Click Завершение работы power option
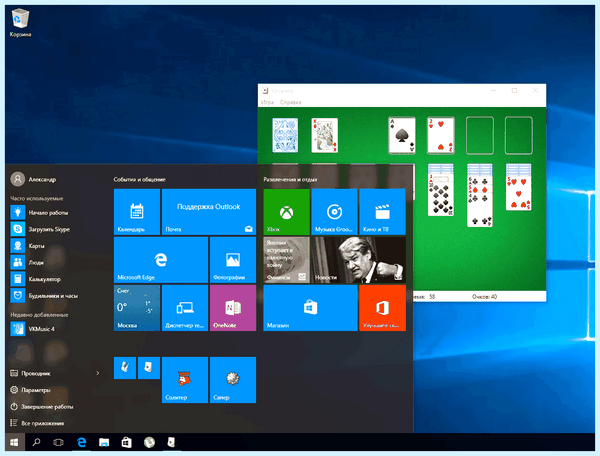 coord(42,406)
